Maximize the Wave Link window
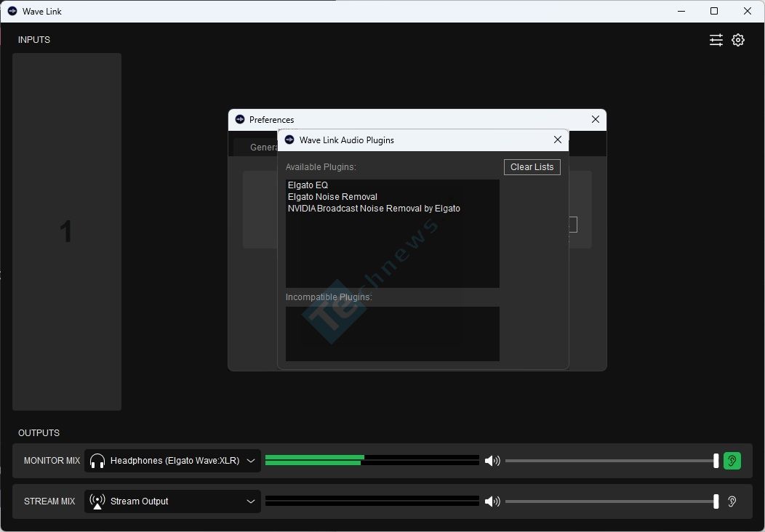Image resolution: width=765 pixels, height=532 pixels. 714,11
